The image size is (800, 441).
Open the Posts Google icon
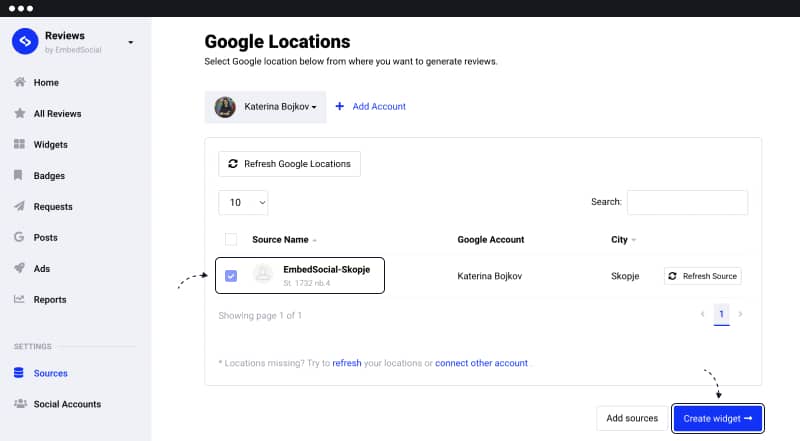[19, 237]
